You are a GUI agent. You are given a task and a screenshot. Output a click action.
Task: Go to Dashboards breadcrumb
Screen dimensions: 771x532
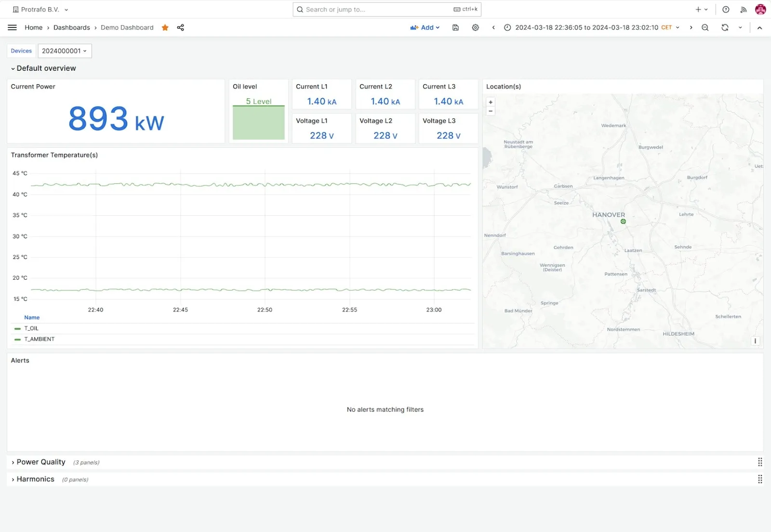72,27
